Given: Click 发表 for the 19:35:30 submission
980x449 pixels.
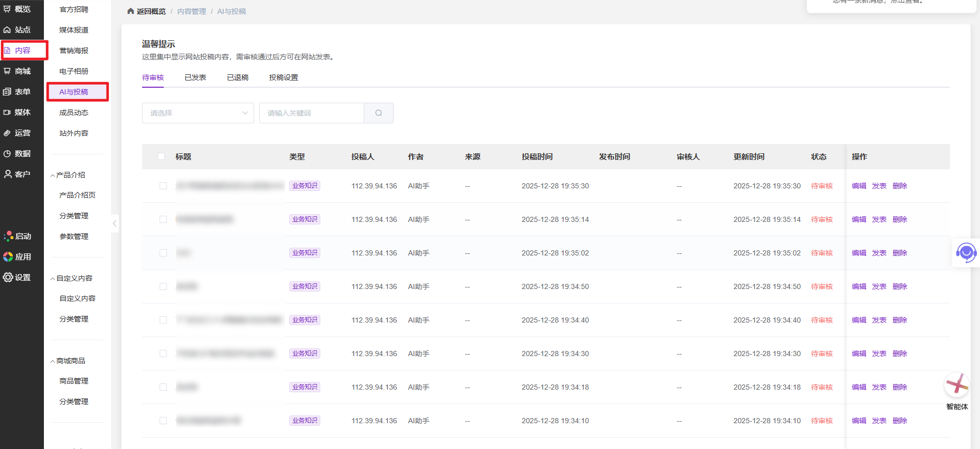Looking at the screenshot, I should coord(879,186).
